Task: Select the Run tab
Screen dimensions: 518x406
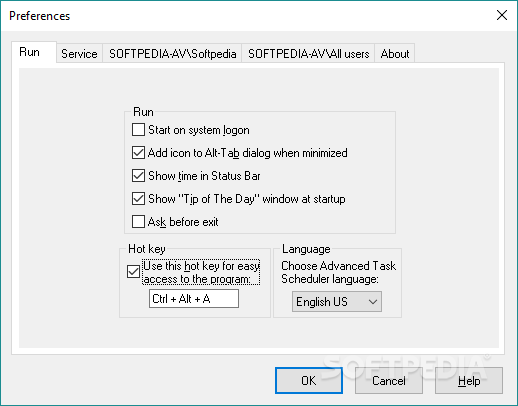Action: click(34, 52)
